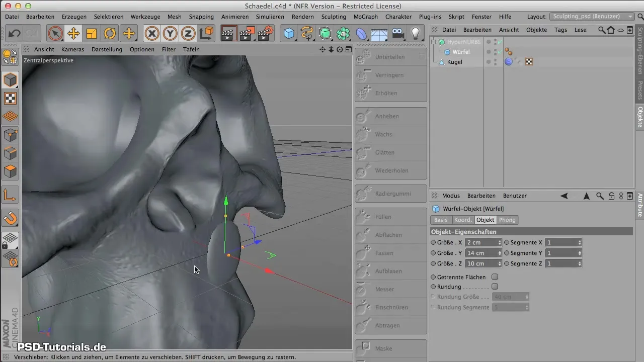
Task: Open the Layout dropdown
Action: click(592, 17)
